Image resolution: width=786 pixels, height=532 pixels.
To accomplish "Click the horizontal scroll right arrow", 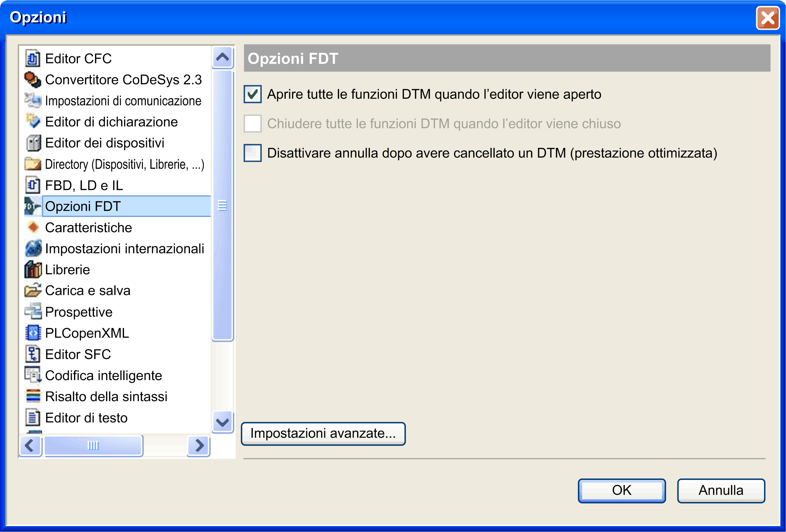I will tap(199, 445).
